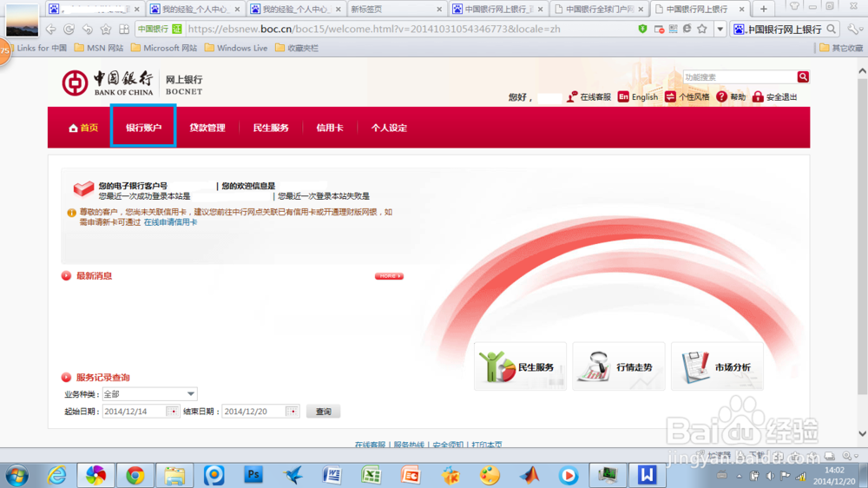Click the 安全须知 footer link
The height and width of the screenshot is (488, 868).
[448, 445]
